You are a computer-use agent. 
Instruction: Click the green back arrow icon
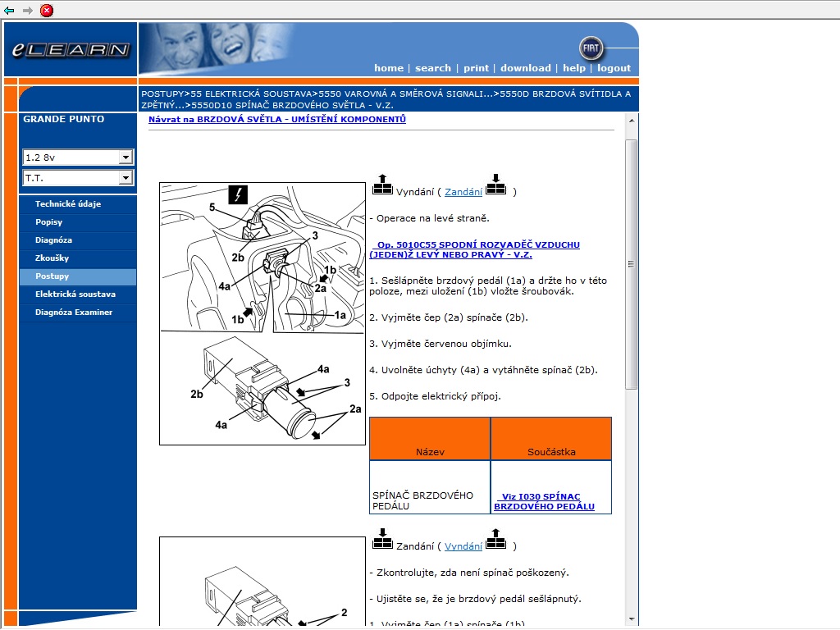click(x=9, y=11)
